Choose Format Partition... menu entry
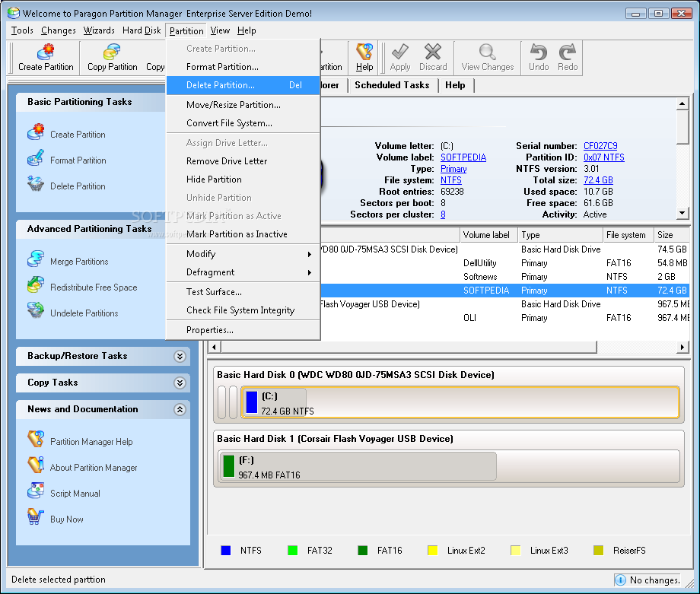 tap(243, 67)
